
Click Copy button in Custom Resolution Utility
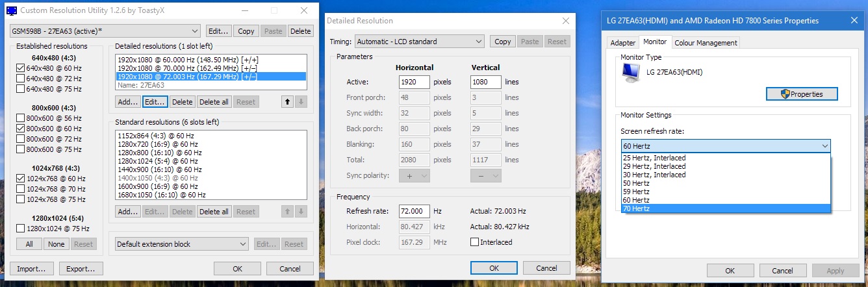(x=246, y=31)
